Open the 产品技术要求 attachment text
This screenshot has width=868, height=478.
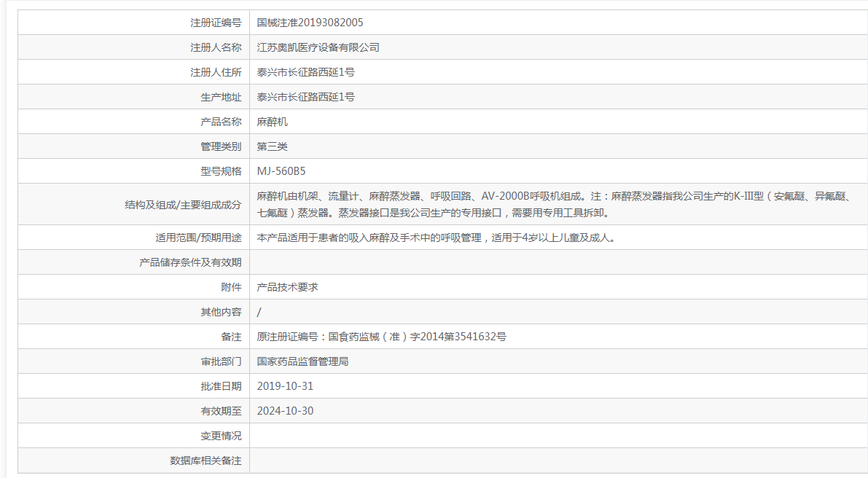[287, 287]
